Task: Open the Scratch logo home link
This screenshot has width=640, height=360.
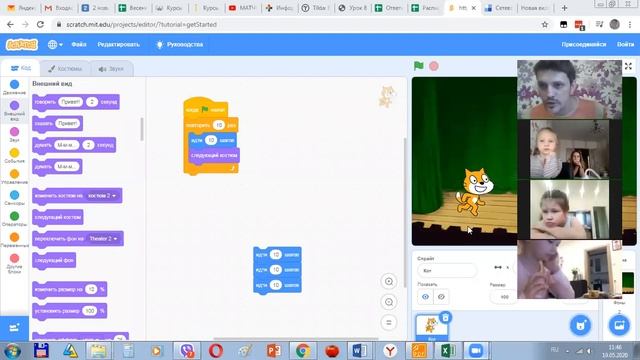Action: coord(22,44)
